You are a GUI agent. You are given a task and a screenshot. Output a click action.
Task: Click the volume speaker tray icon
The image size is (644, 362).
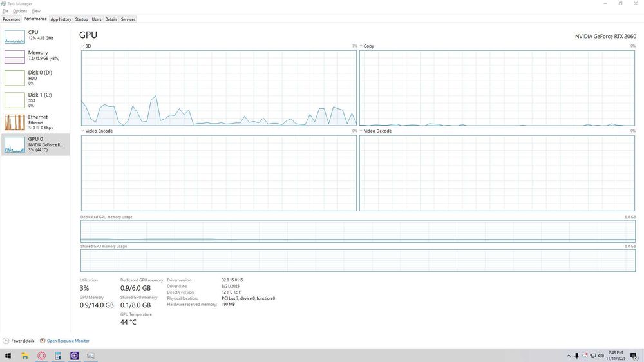pos(601,356)
